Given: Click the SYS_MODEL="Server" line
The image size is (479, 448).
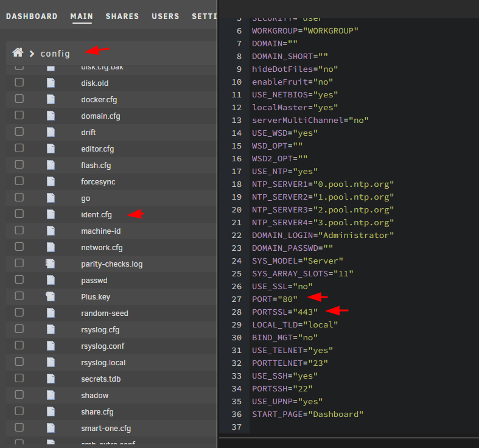Looking at the screenshot, I should (298, 261).
